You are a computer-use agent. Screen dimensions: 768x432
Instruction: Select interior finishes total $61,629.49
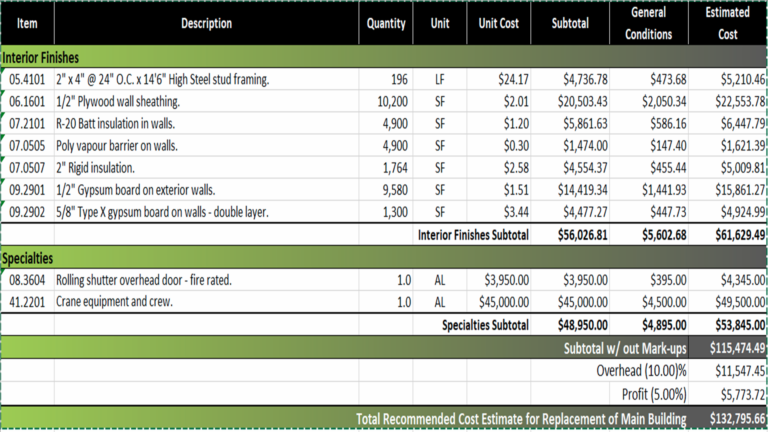tap(740, 235)
